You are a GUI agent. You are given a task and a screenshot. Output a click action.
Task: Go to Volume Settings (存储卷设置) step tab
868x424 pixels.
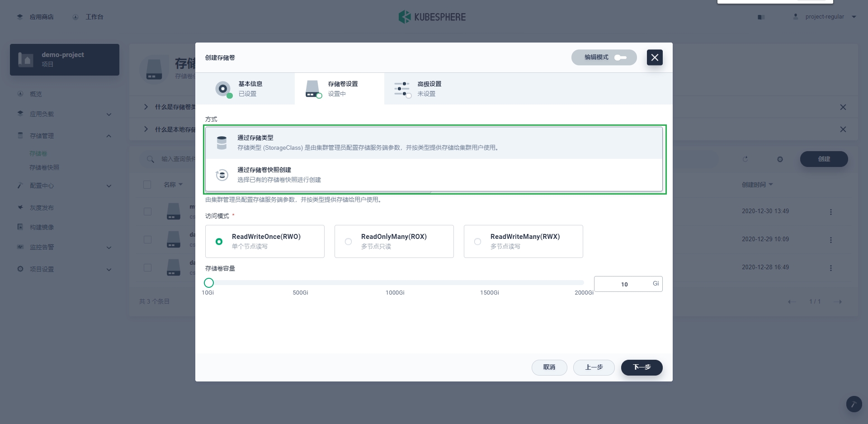tap(340, 89)
